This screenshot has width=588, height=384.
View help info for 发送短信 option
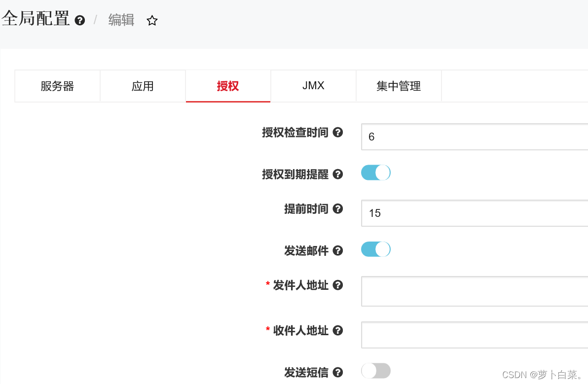(338, 373)
